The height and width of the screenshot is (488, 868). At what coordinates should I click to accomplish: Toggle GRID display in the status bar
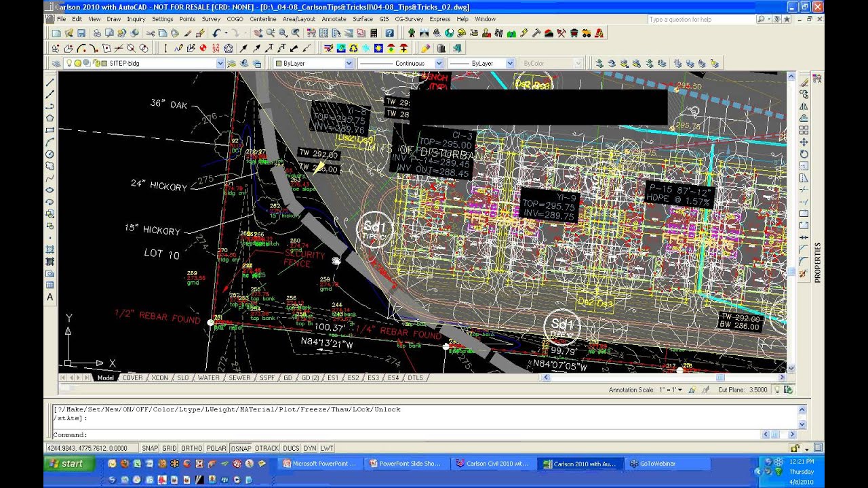tap(169, 448)
